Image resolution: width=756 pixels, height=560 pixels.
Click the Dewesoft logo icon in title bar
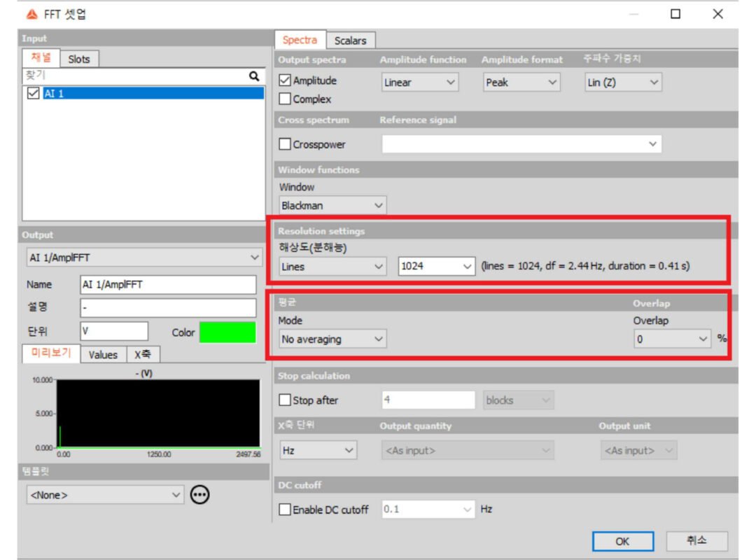31,15
